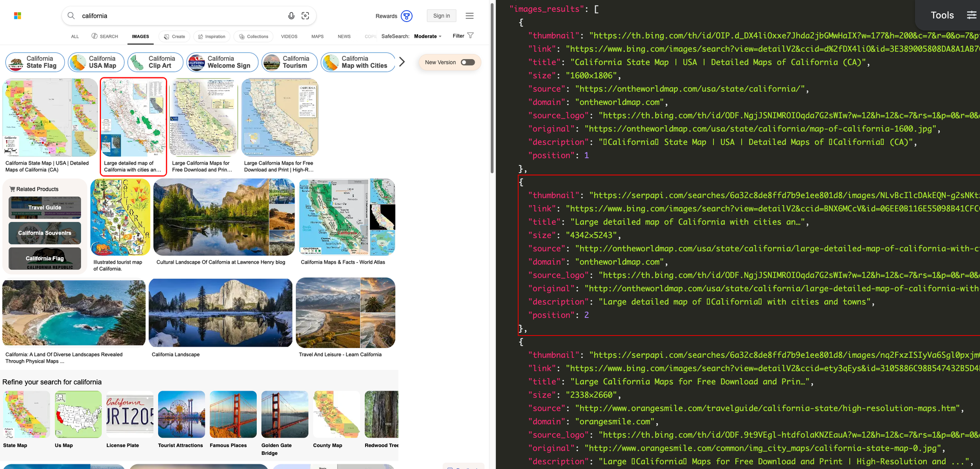This screenshot has width=980, height=469.
Task: Select California USA Map chip
Action: (x=96, y=62)
